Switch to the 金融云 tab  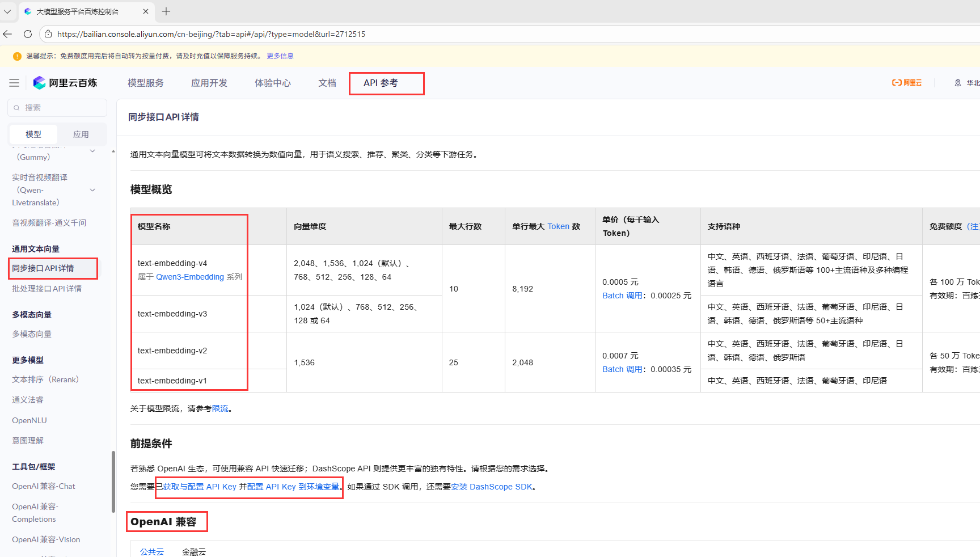193,551
